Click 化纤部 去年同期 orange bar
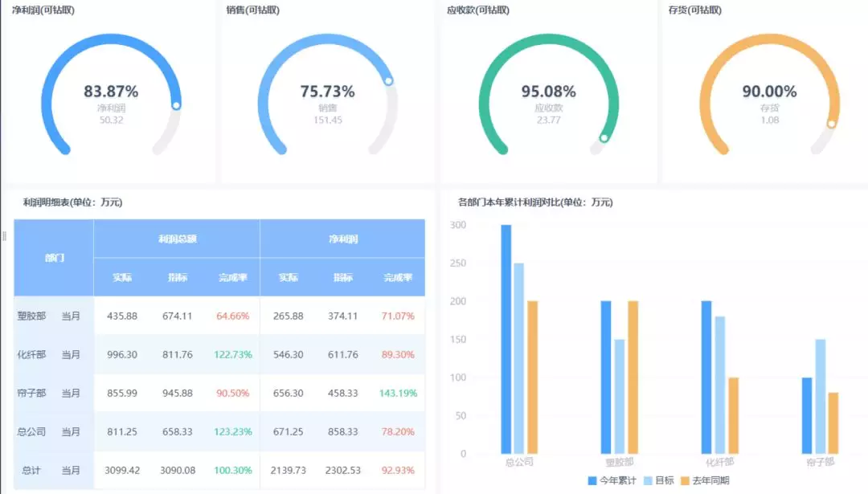The width and height of the screenshot is (868, 494). coord(734,415)
